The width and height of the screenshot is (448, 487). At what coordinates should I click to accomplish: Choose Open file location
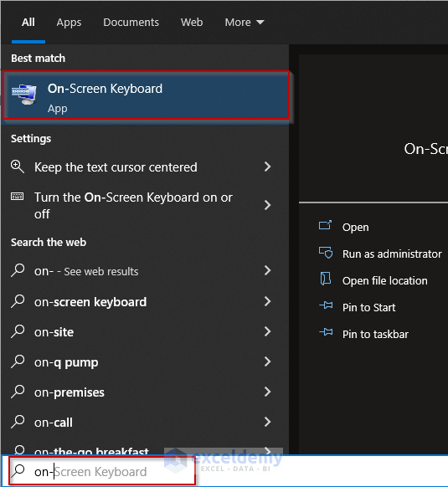point(384,281)
